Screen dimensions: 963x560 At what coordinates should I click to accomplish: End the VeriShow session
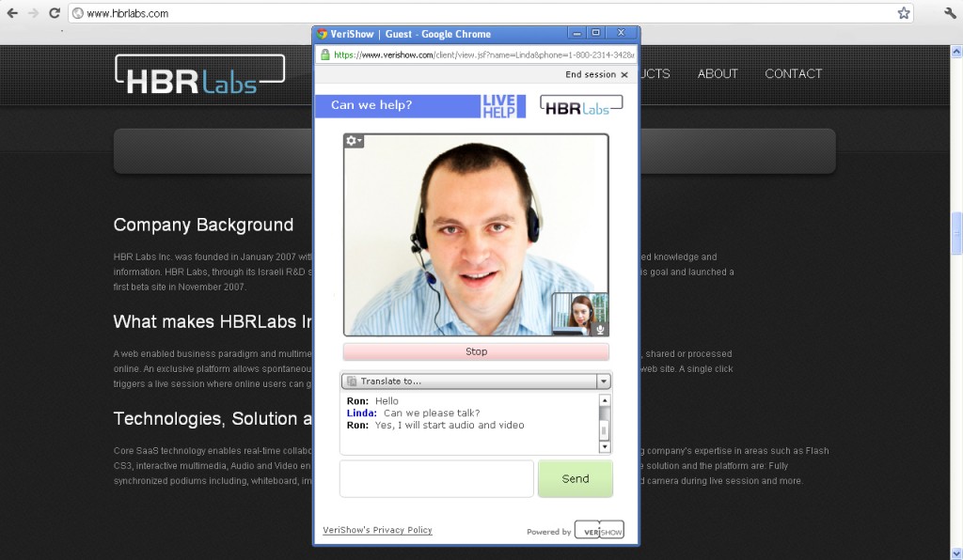pos(596,74)
